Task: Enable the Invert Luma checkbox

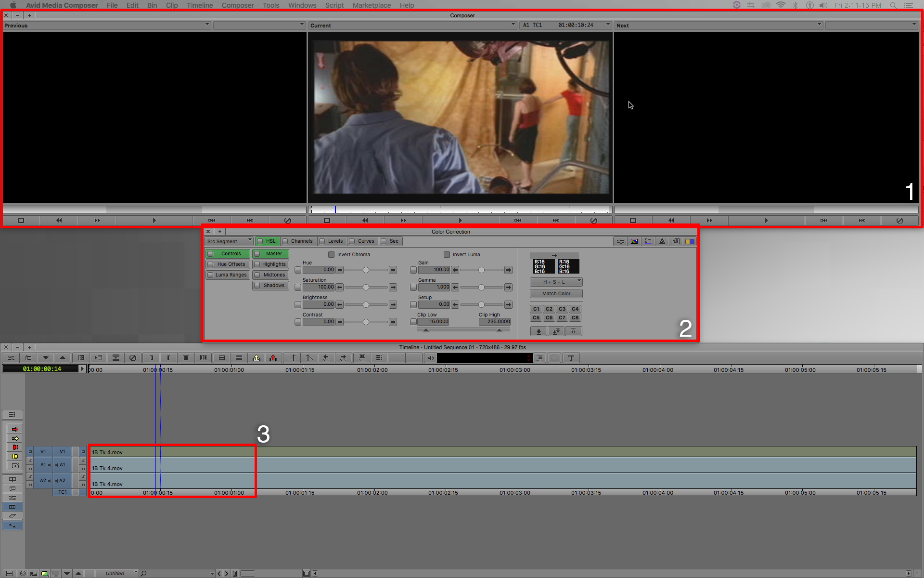Action: tap(447, 254)
